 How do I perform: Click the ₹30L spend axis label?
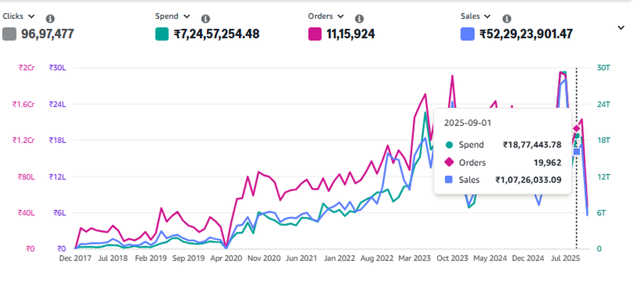(x=57, y=68)
